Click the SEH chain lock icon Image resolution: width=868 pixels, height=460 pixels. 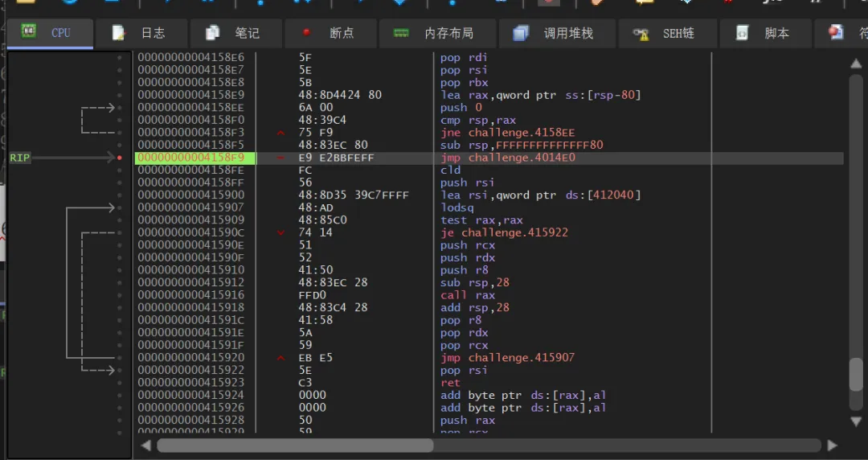[641, 35]
